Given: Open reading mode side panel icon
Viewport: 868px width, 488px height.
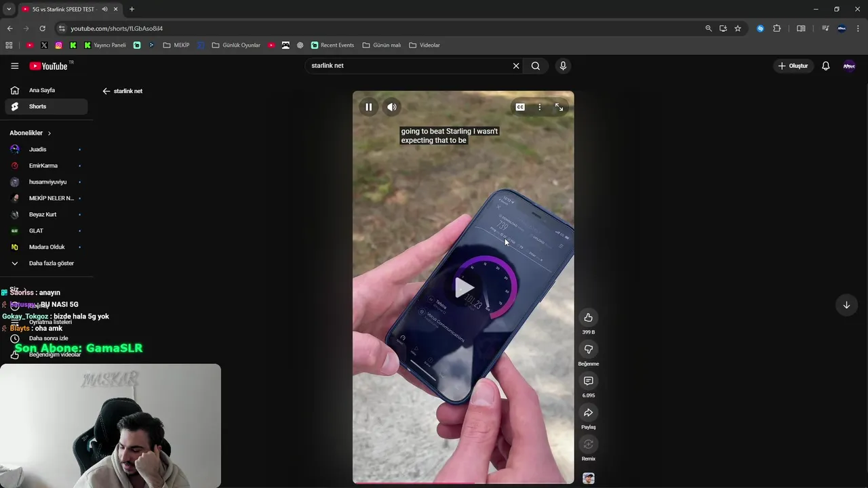Looking at the screenshot, I should [801, 28].
